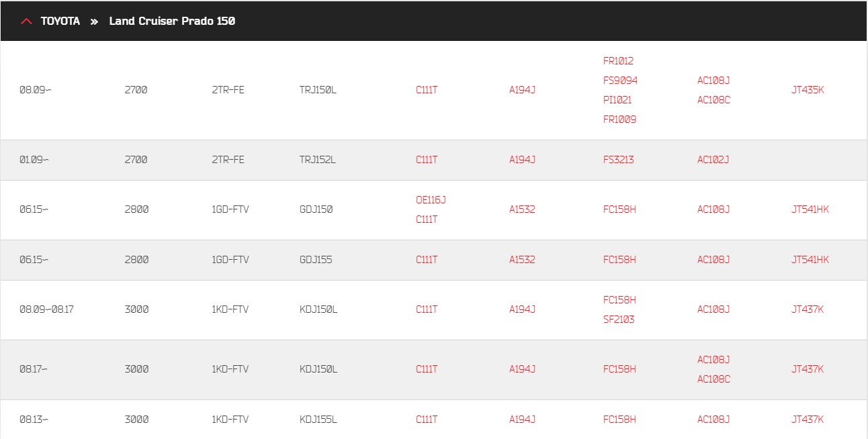Viewport: 868px width, 439px height.
Task: Click the TOYOTA breadcrumb label
Action: pyautogui.click(x=60, y=21)
